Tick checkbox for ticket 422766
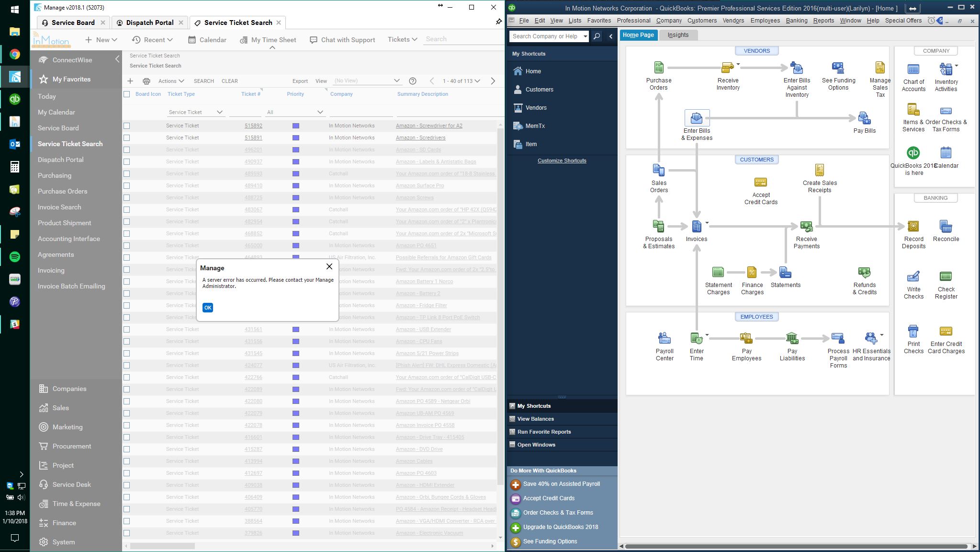980x552 pixels. pos(127,377)
